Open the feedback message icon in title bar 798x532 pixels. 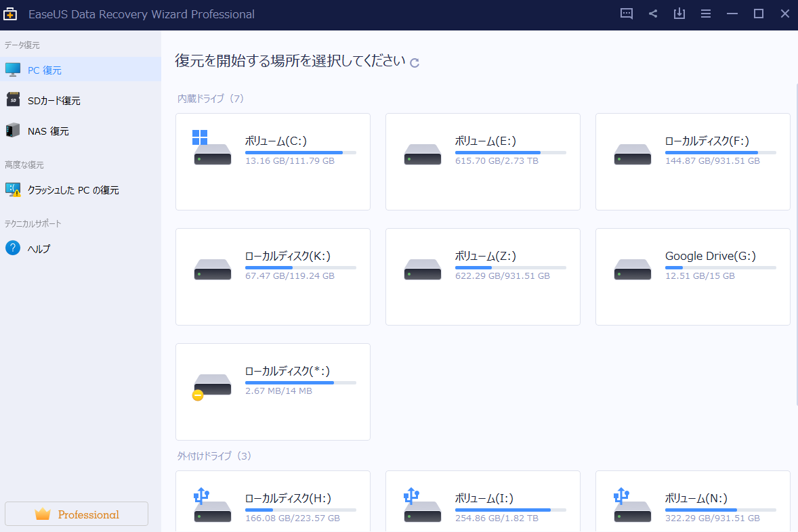pos(627,14)
